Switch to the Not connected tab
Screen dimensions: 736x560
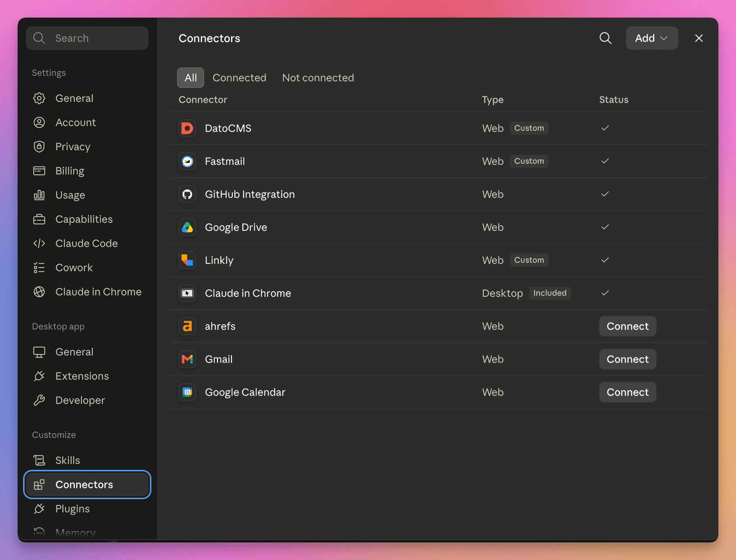318,78
